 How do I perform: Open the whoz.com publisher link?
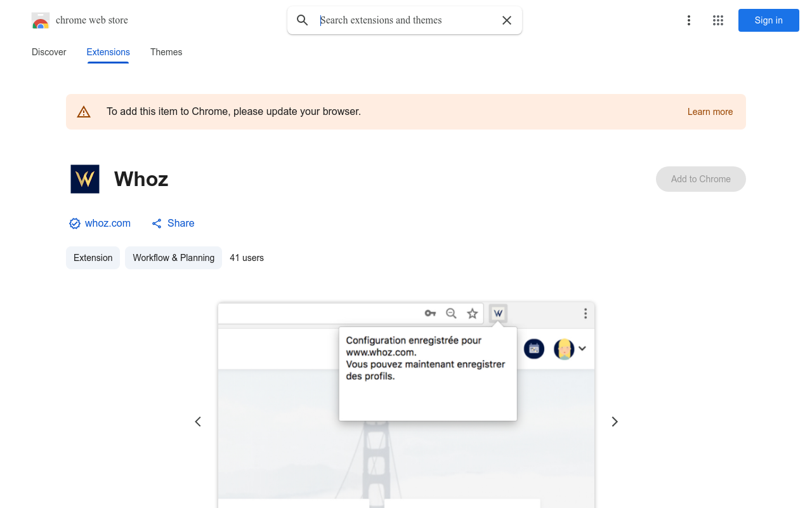[108, 224]
